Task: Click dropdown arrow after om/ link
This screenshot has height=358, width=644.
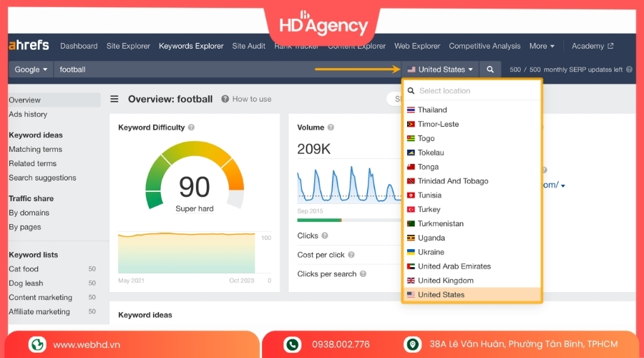Action: tap(563, 186)
